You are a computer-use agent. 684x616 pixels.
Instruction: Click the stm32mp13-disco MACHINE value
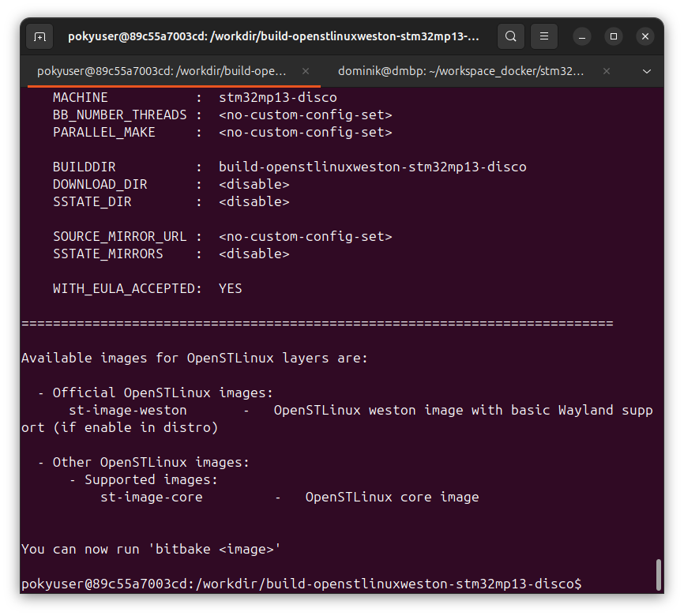pos(277,97)
